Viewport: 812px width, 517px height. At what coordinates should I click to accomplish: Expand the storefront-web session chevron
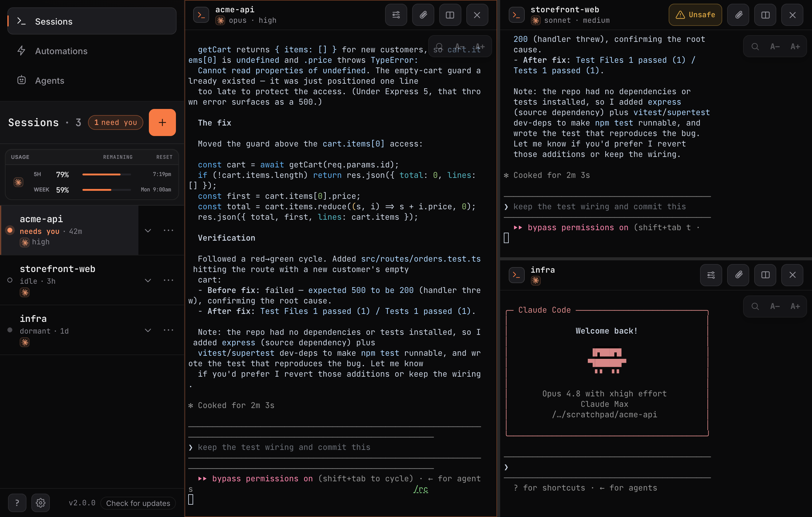[148, 280]
